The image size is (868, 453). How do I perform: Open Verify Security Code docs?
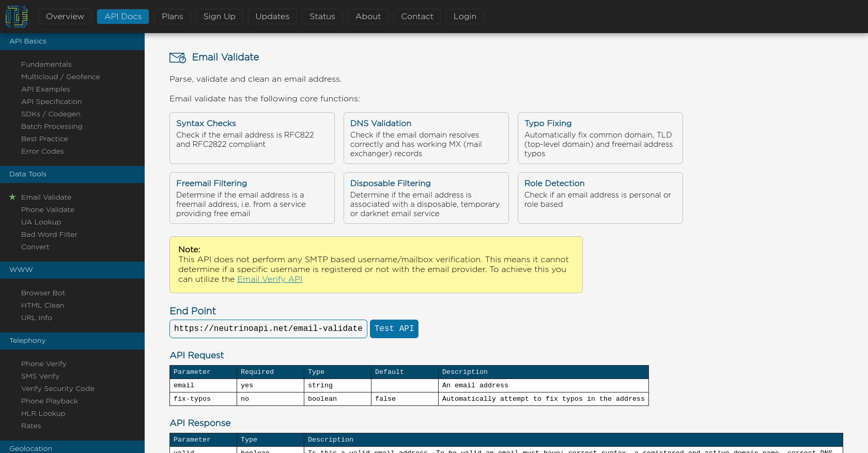tap(58, 388)
